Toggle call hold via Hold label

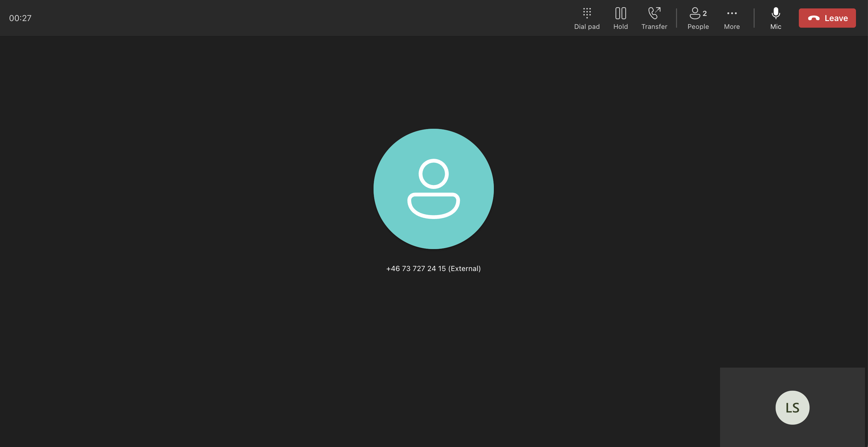pyautogui.click(x=620, y=27)
